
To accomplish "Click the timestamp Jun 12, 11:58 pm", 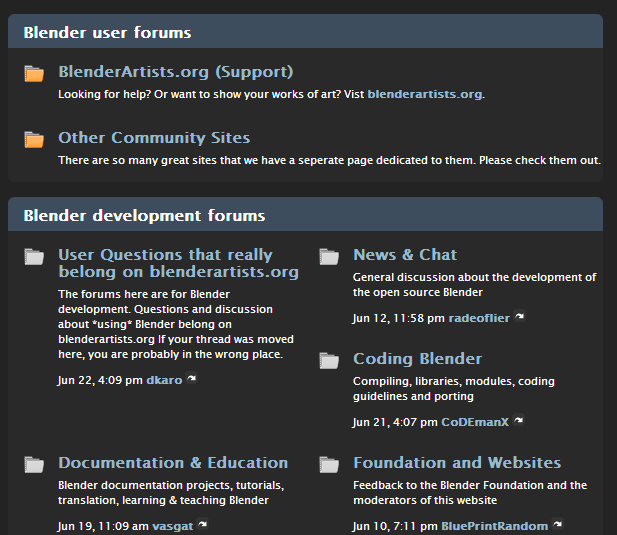I will point(398,318).
